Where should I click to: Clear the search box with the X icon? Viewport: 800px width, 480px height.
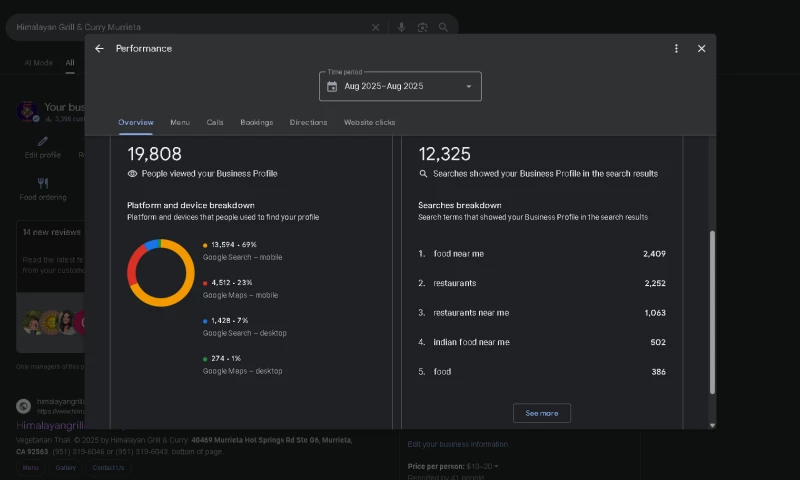click(376, 27)
